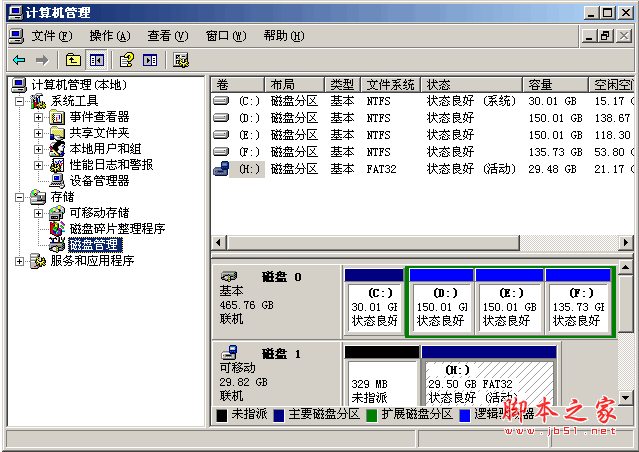Screen dimensions: 639x452
Task: Click the 文件系统 column header
Action: [x=390, y=85]
